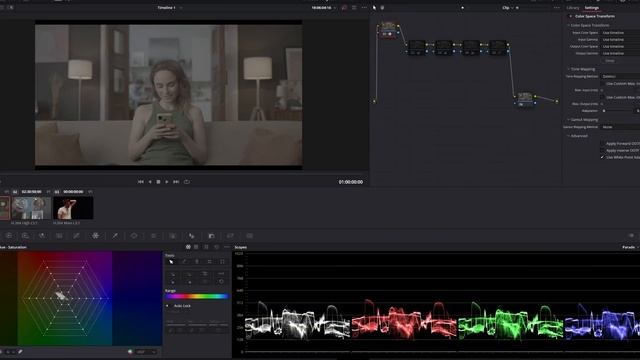Select the node graph pointer tool
This screenshot has height=360, width=640.
374,8
